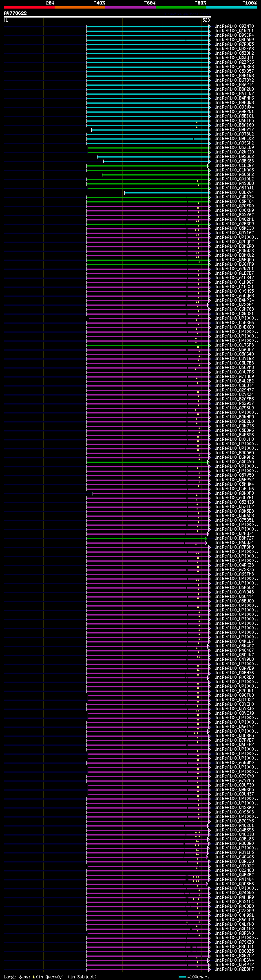Click the Large gaps legend text

[50, 977]
